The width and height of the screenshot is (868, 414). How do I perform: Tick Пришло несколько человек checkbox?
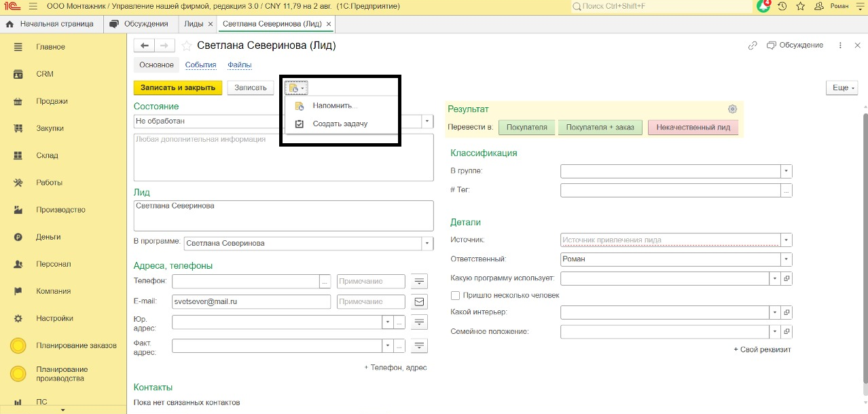point(456,295)
